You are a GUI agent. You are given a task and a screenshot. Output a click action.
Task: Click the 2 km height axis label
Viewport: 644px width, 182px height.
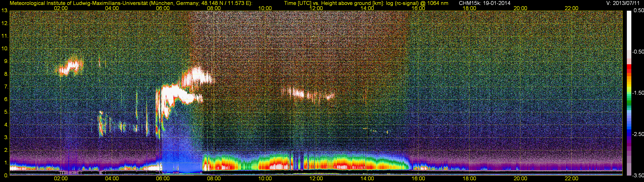pos(6,150)
